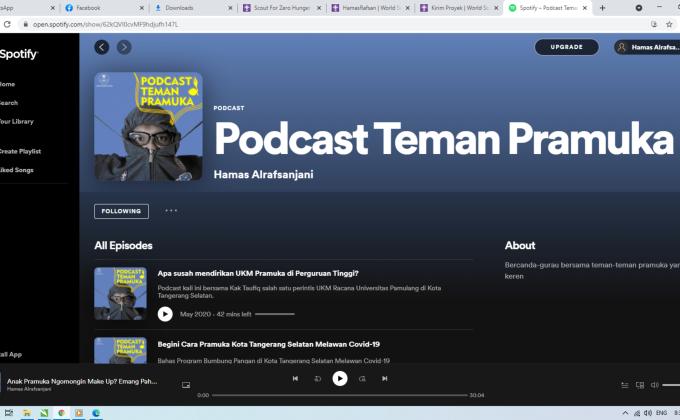Open picture-in-picture icon beside the track title
The width and height of the screenshot is (680, 420).
tap(186, 384)
